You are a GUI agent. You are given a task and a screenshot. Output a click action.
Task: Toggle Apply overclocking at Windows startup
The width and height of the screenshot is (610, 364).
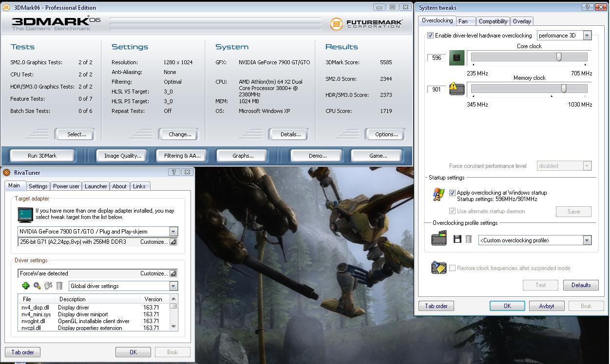(452, 193)
